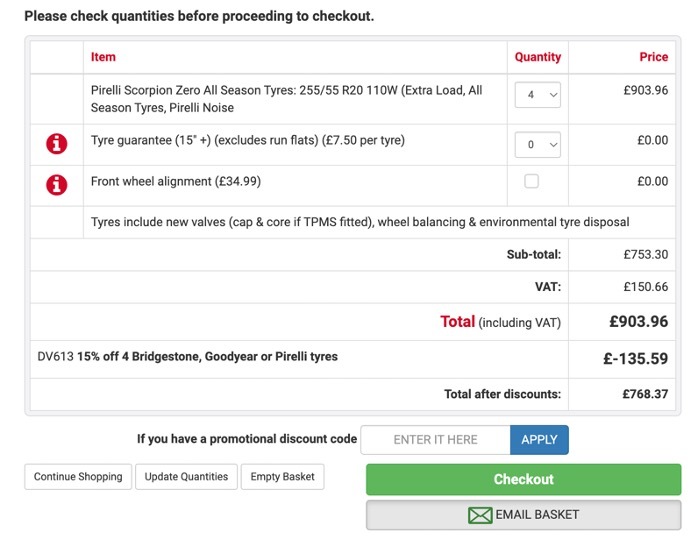698x540 pixels.
Task: Click the Tyre guarantee dropdown chevron arrow
Action: [x=553, y=145]
